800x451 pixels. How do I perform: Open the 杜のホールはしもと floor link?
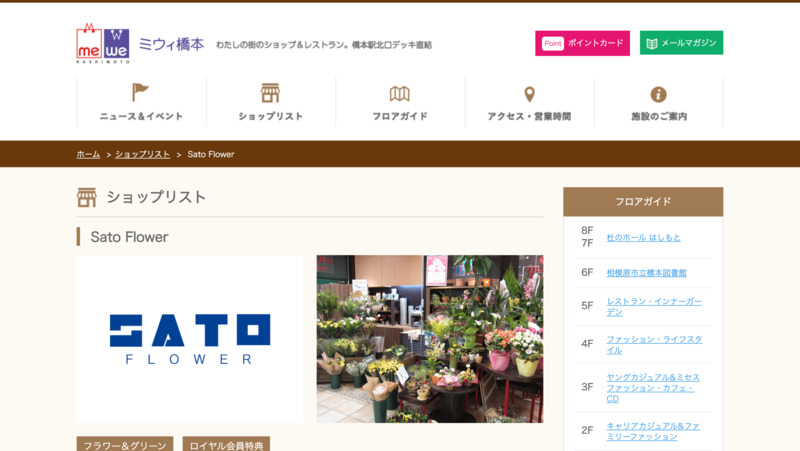pyautogui.click(x=643, y=237)
